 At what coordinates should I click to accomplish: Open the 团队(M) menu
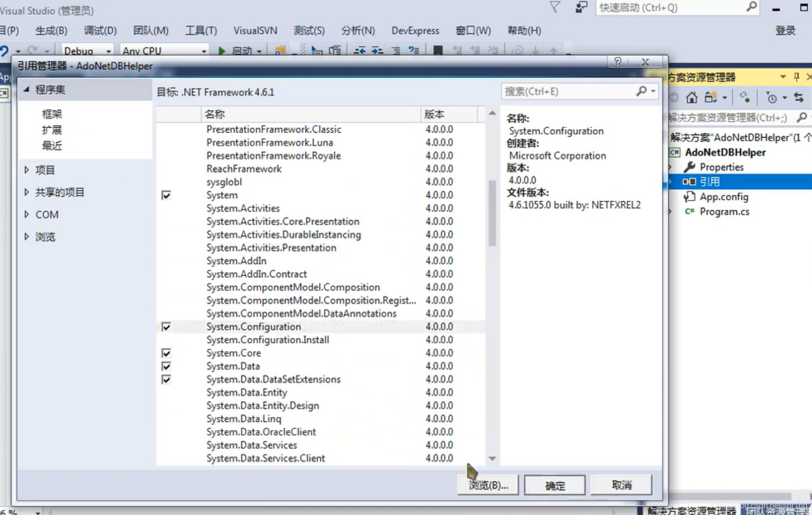pyautogui.click(x=151, y=31)
